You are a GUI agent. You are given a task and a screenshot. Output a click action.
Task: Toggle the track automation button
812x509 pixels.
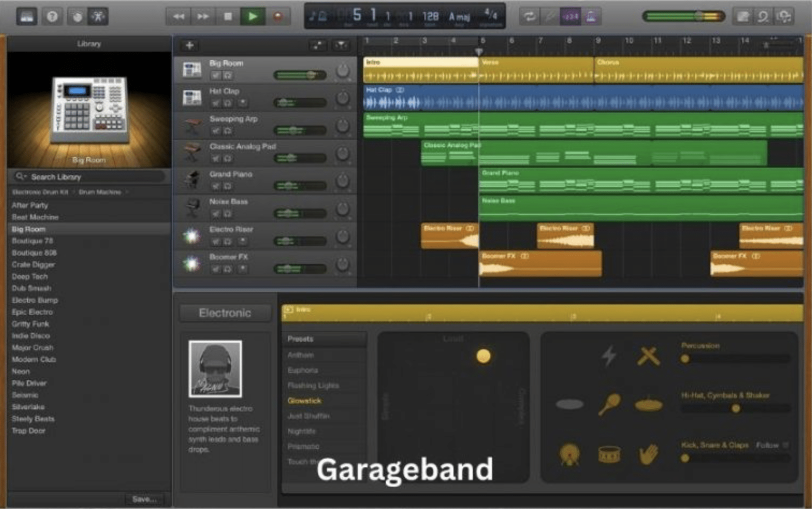tap(317, 45)
